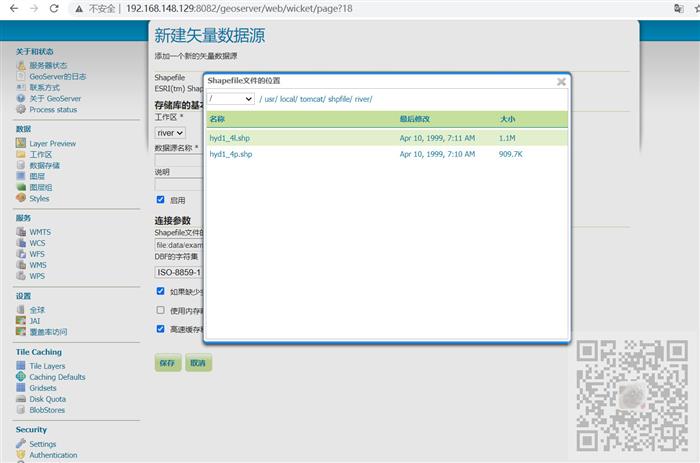This screenshot has width=700, height=463.
Task: Click the Layer Preview icon
Action: [x=21, y=143]
